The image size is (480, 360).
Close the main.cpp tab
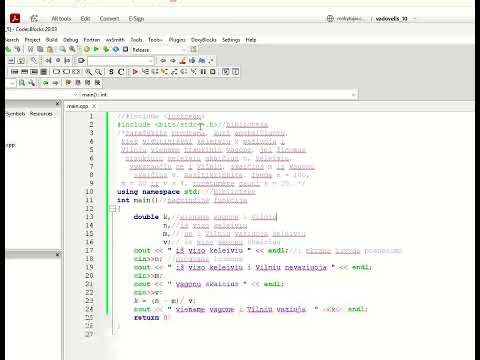pyautogui.click(x=94, y=106)
